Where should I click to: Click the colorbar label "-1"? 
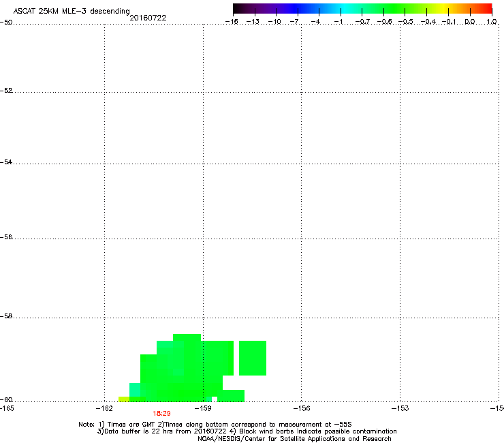click(x=339, y=22)
